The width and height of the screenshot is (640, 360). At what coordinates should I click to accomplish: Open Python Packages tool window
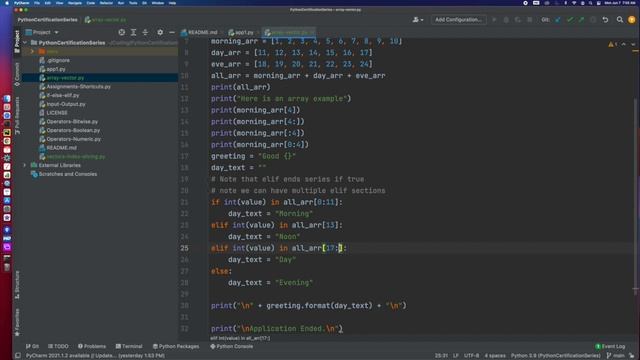click(x=176, y=347)
